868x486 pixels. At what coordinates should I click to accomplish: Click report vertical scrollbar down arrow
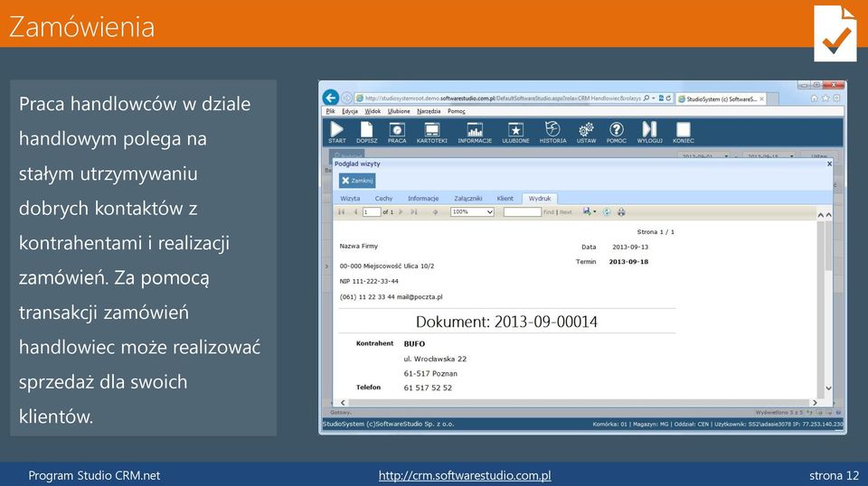tap(829, 388)
